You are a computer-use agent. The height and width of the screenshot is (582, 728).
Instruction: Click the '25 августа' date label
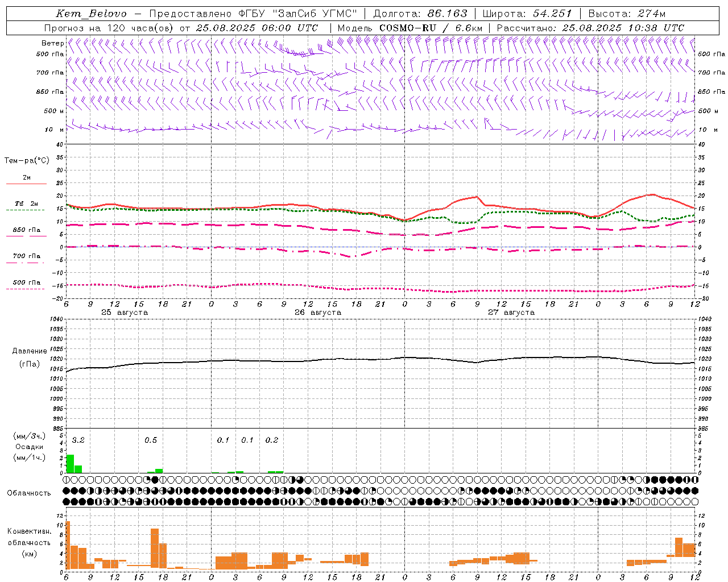click(125, 313)
